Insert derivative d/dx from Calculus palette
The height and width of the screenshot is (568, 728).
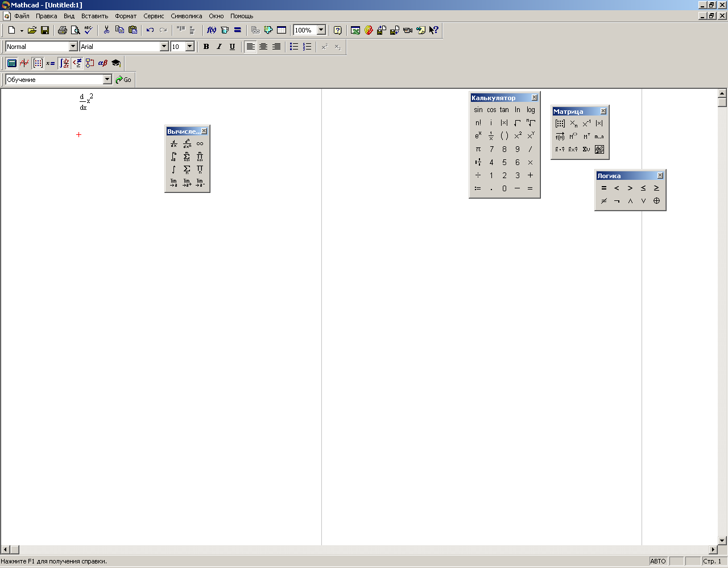[x=173, y=143]
